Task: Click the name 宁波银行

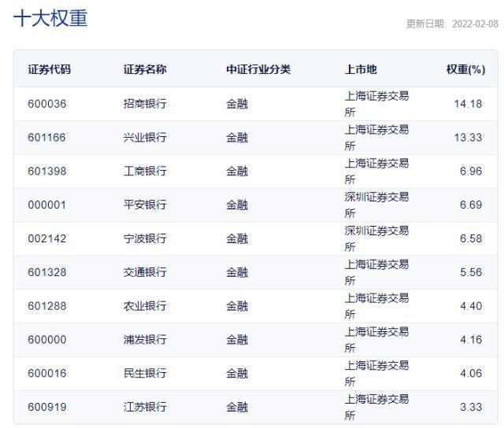Action: (x=145, y=238)
